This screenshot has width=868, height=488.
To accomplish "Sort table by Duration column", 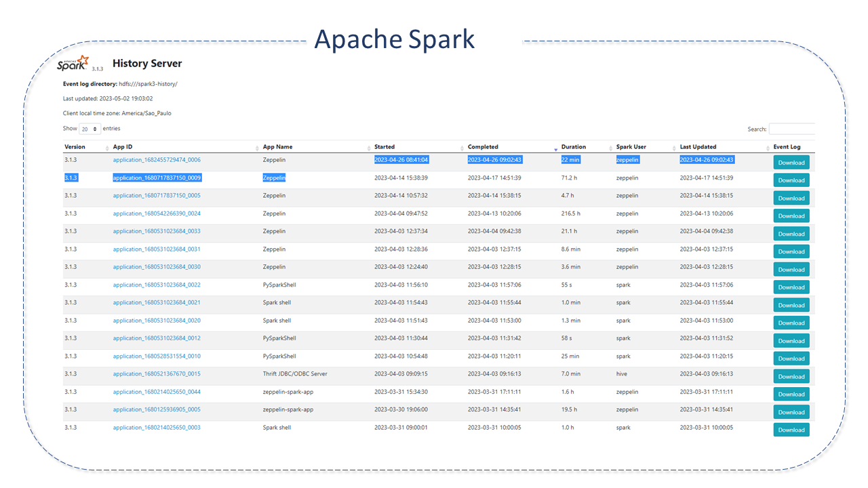I will tap(587, 147).
